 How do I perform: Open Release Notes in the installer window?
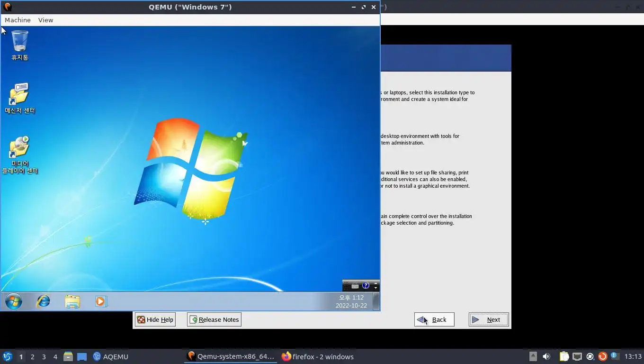tap(214, 319)
